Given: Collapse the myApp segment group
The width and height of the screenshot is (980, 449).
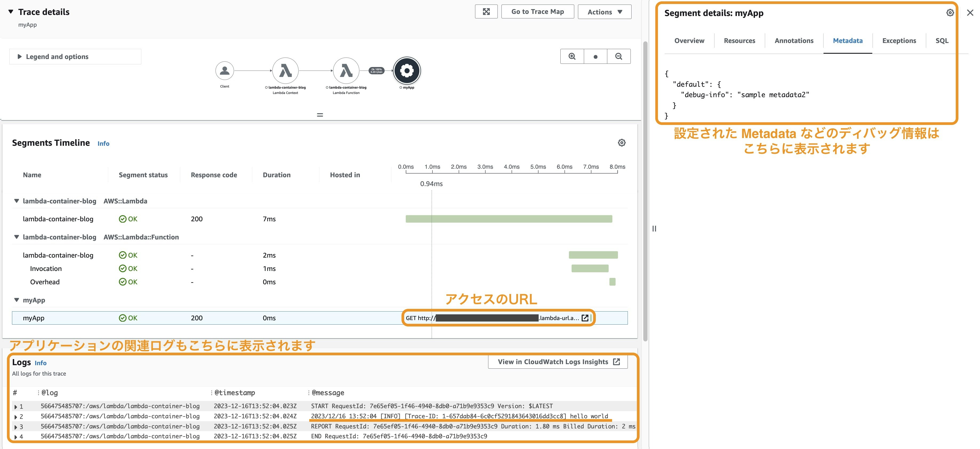Looking at the screenshot, I should coord(16,300).
